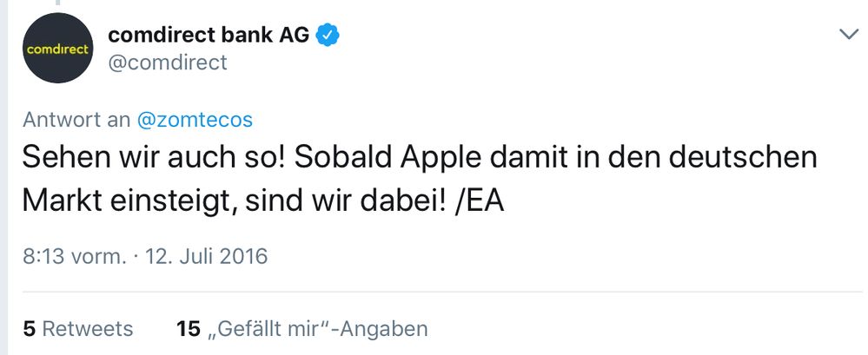The image size is (868, 355).
Task: Click the "Antwort an" reply label
Action: coord(76,119)
